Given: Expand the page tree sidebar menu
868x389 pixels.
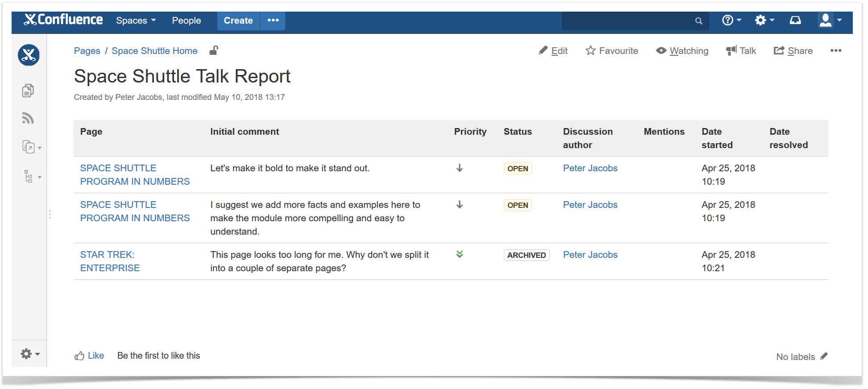Looking at the screenshot, I should 32,177.
